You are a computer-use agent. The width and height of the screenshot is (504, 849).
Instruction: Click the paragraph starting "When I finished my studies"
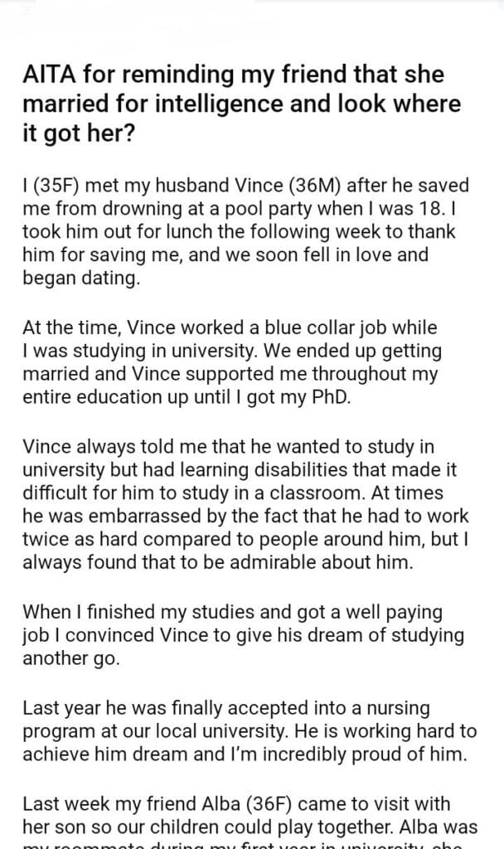click(x=243, y=636)
